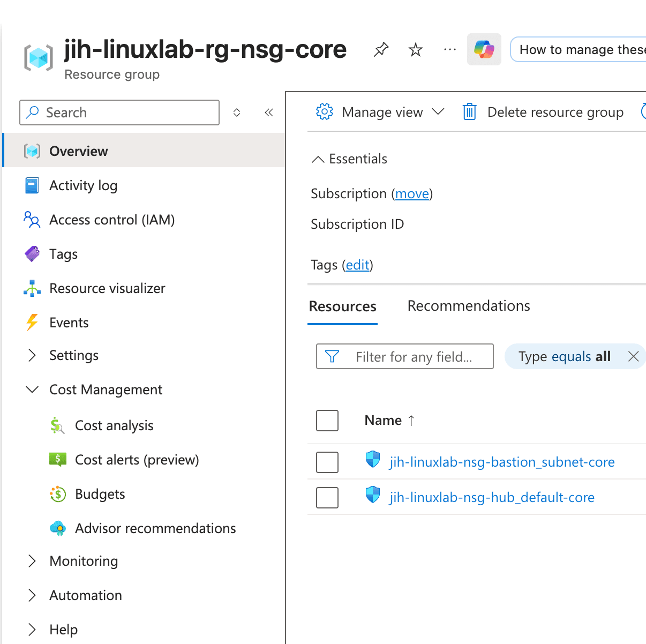This screenshot has height=644, width=646.
Task: Open Resource visualizer
Action: [x=107, y=288]
